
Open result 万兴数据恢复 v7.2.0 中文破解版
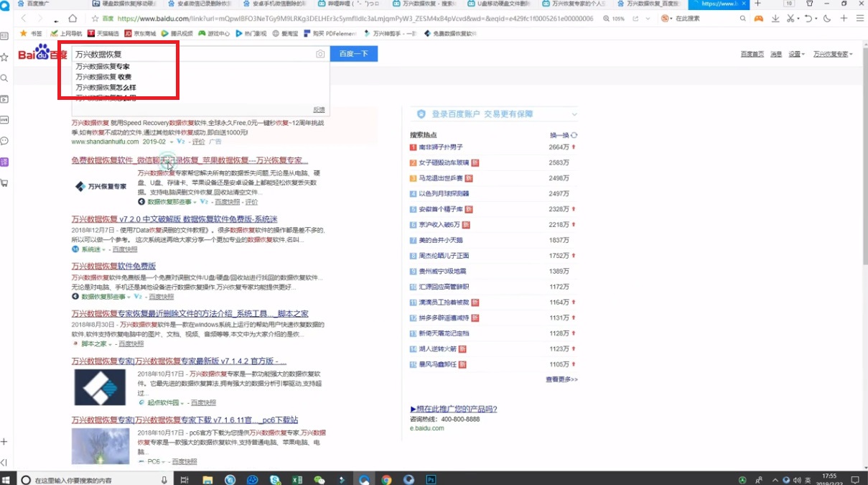(174, 218)
